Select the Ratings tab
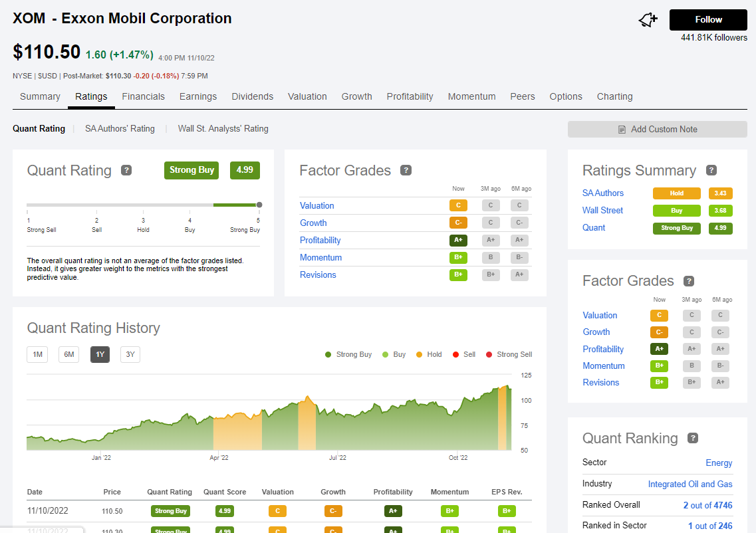 pyautogui.click(x=91, y=96)
